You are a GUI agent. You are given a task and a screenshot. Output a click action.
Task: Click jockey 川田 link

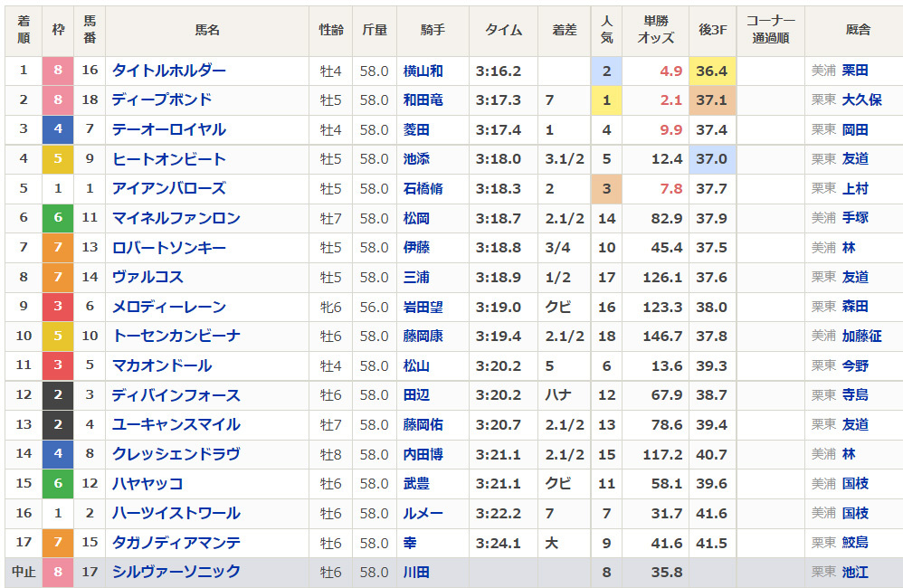[x=416, y=572]
